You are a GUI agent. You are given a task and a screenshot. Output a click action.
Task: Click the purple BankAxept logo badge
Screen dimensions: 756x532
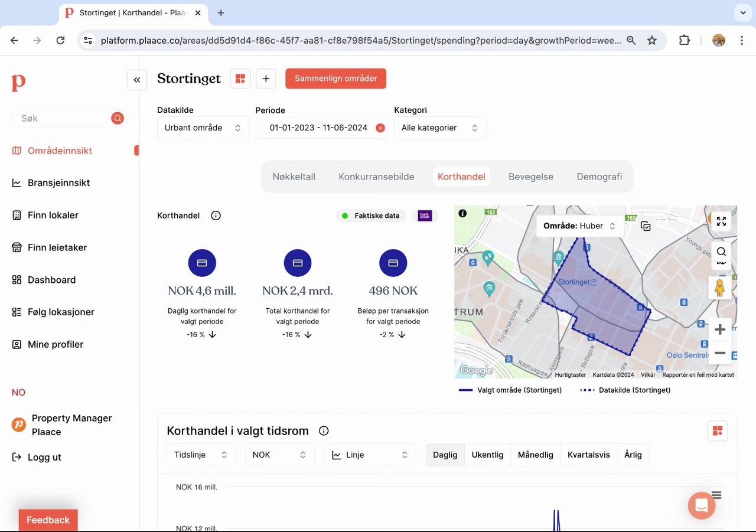(425, 216)
